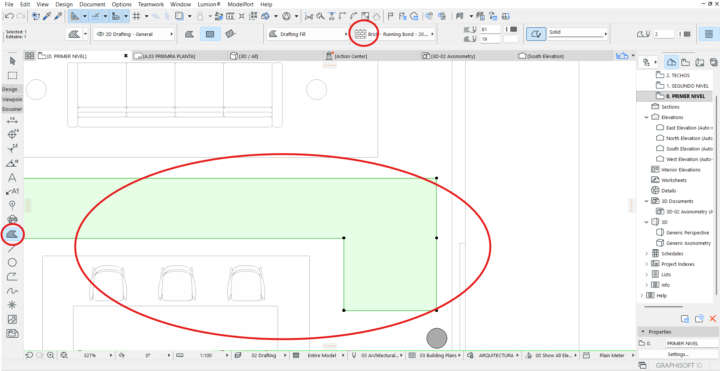Toggle the Solid line pen button
The image size is (720, 371).
(534, 34)
